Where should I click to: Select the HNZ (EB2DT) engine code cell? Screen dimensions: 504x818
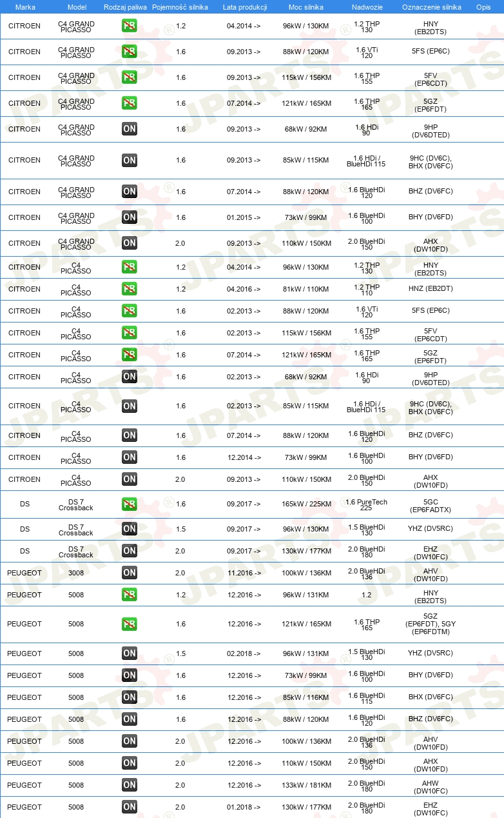[431, 289]
